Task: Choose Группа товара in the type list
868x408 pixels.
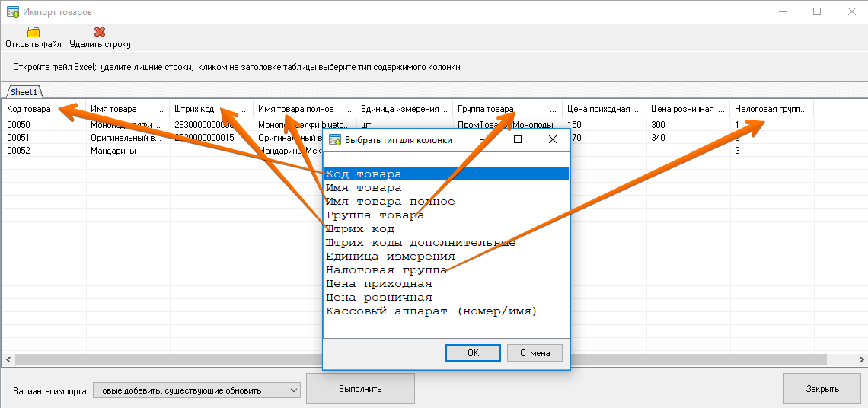Action: (446, 215)
